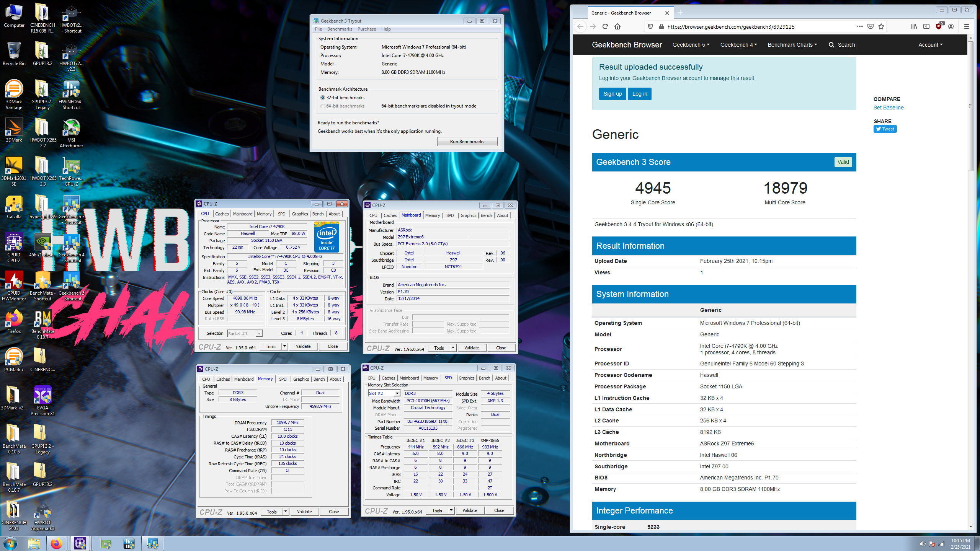Open PCMark 7 desktop icon

click(x=14, y=360)
